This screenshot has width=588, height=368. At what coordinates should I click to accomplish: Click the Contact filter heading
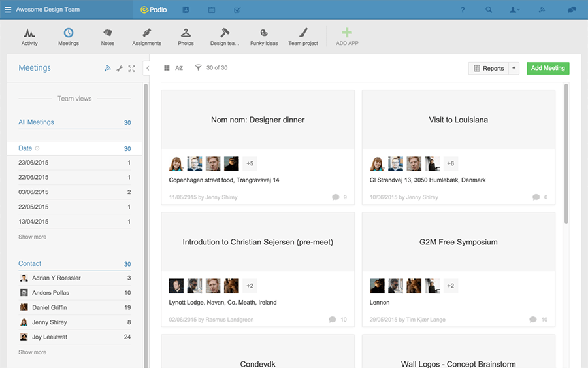point(74,263)
